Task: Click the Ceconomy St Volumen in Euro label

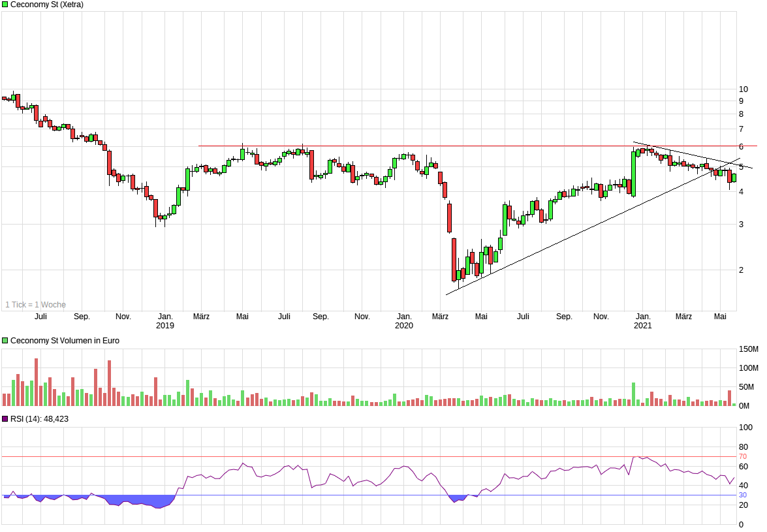Action: tap(65, 340)
